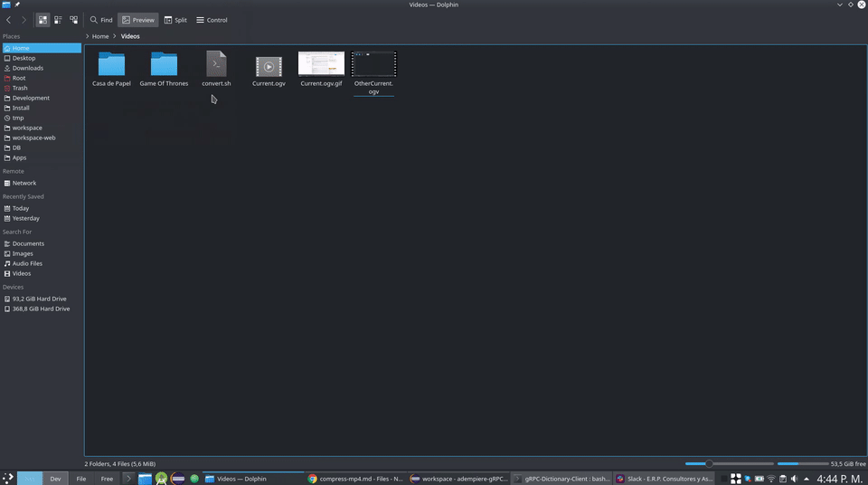Open the Trash place
868x485 pixels.
(20, 88)
